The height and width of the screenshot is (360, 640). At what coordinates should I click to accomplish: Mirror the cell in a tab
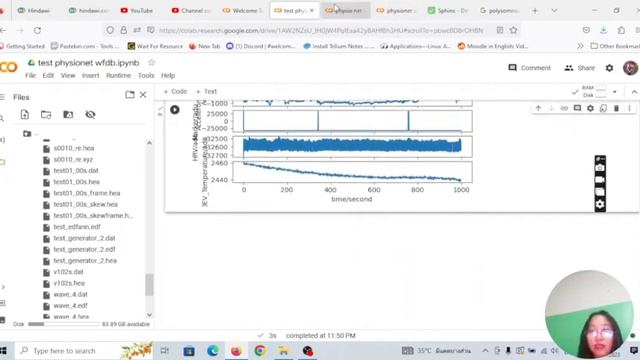click(603, 108)
